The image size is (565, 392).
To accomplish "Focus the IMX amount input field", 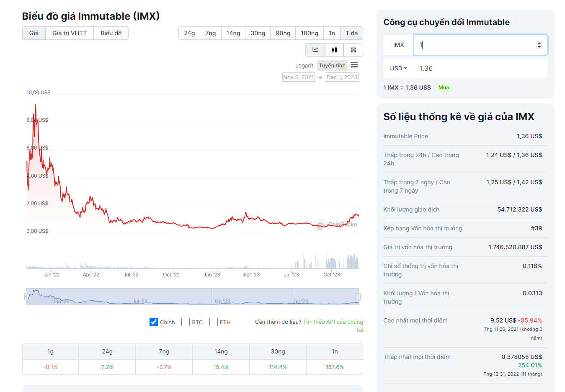I will click(480, 45).
